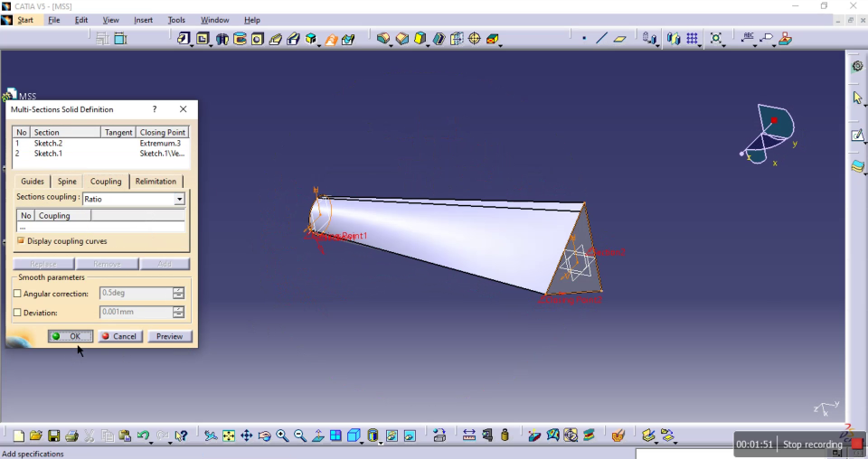Click the OK button

point(70,336)
